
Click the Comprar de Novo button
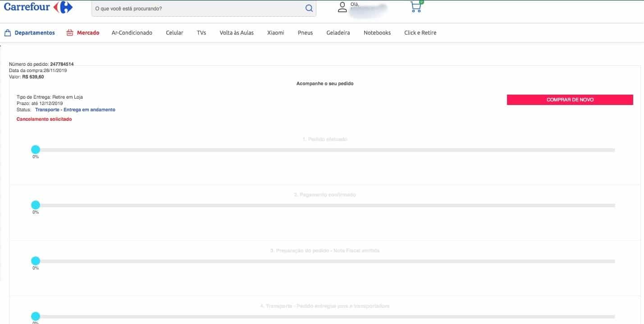[570, 100]
